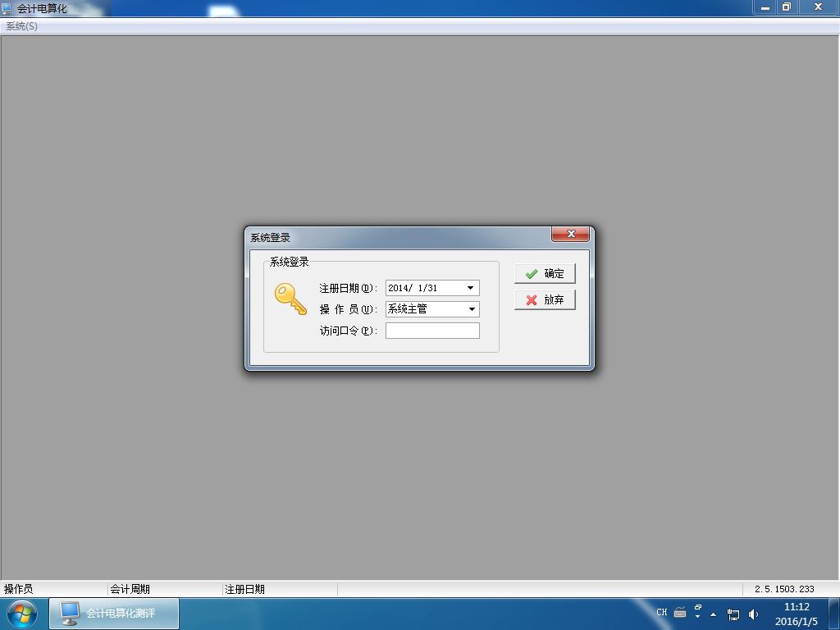The width and height of the screenshot is (840, 630).
Task: Open the network tray icon
Action: 733,614
